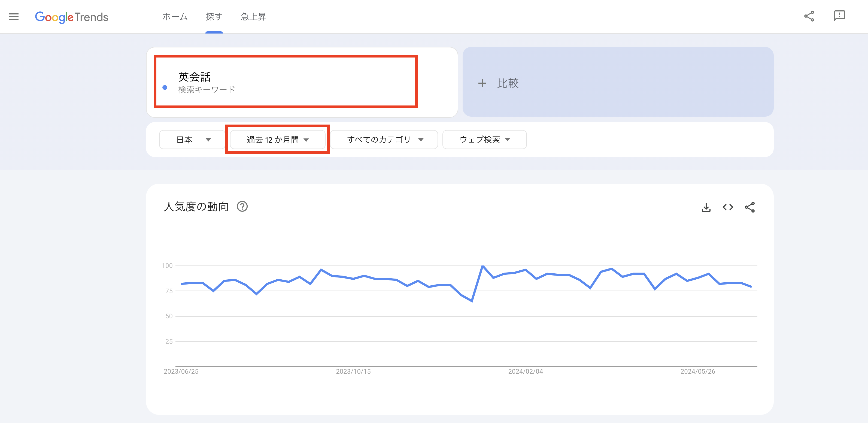
Task: Open the hamburger main menu
Action: (x=13, y=17)
